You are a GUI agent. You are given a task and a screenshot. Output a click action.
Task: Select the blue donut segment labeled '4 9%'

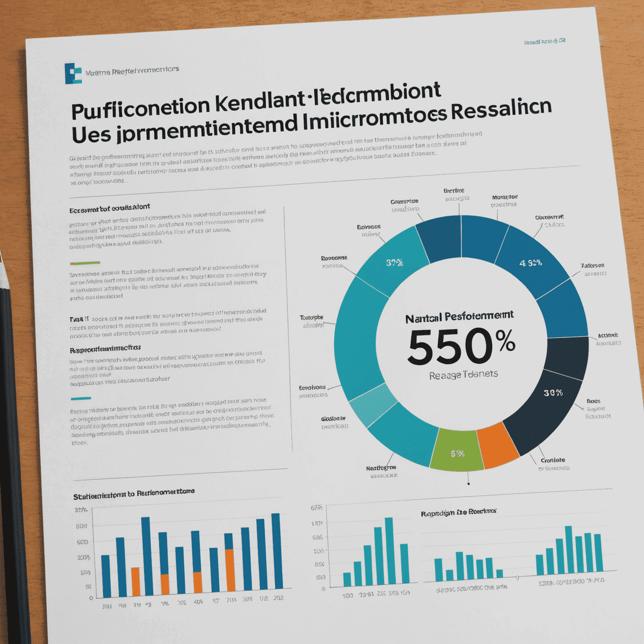[x=532, y=262]
